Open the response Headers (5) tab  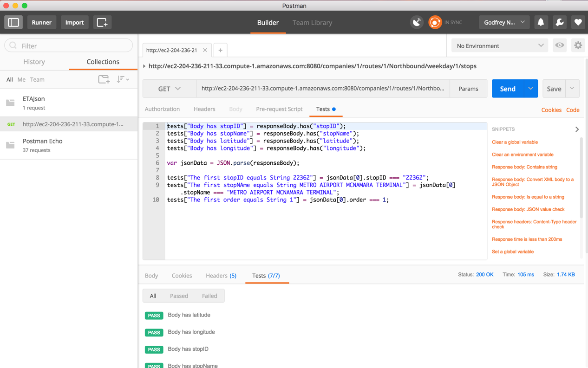pyautogui.click(x=221, y=276)
